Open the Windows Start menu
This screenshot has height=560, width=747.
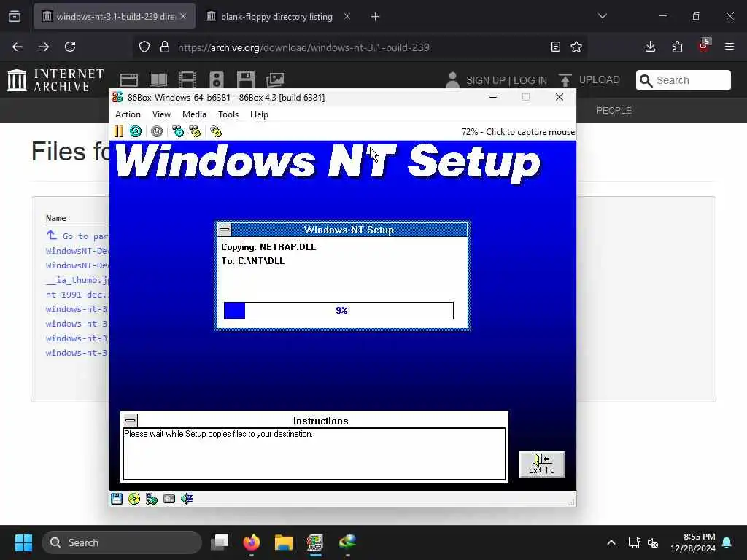pos(23,542)
